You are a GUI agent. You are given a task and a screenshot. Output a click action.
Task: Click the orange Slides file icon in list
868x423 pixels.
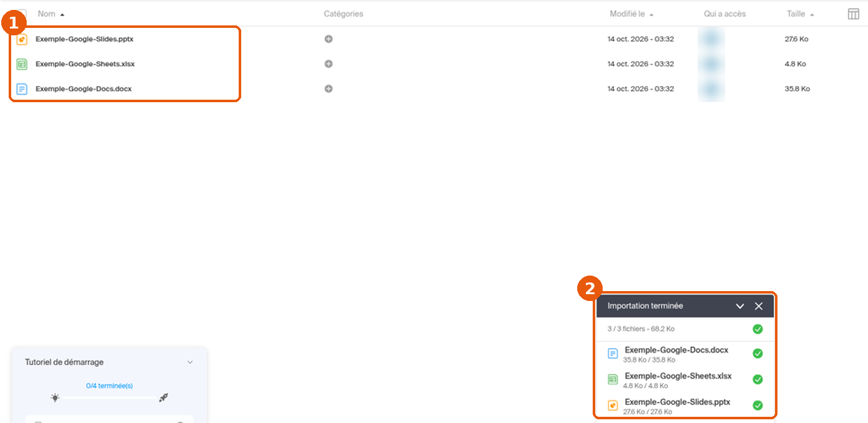[x=22, y=39]
